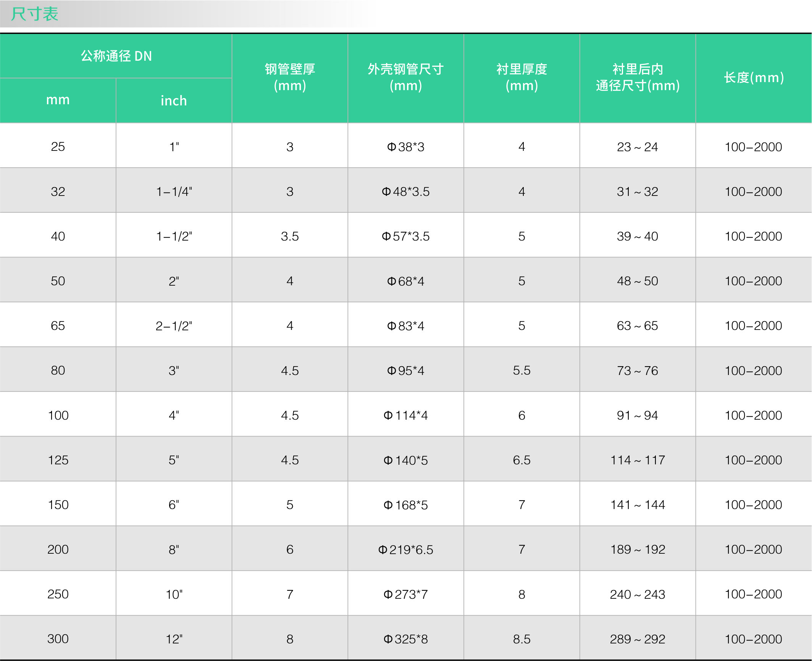812x661 pixels.
Task: Click the inch column sub-header
Action: pyautogui.click(x=174, y=101)
